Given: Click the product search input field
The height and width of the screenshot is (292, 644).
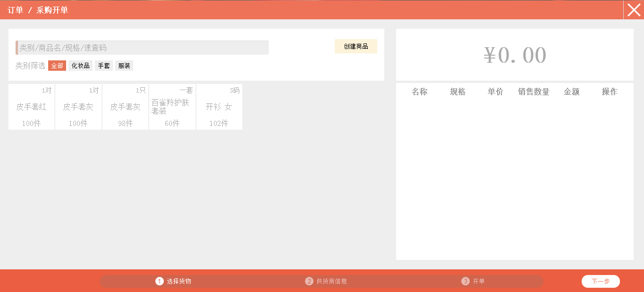Looking at the screenshot, I should [142, 48].
